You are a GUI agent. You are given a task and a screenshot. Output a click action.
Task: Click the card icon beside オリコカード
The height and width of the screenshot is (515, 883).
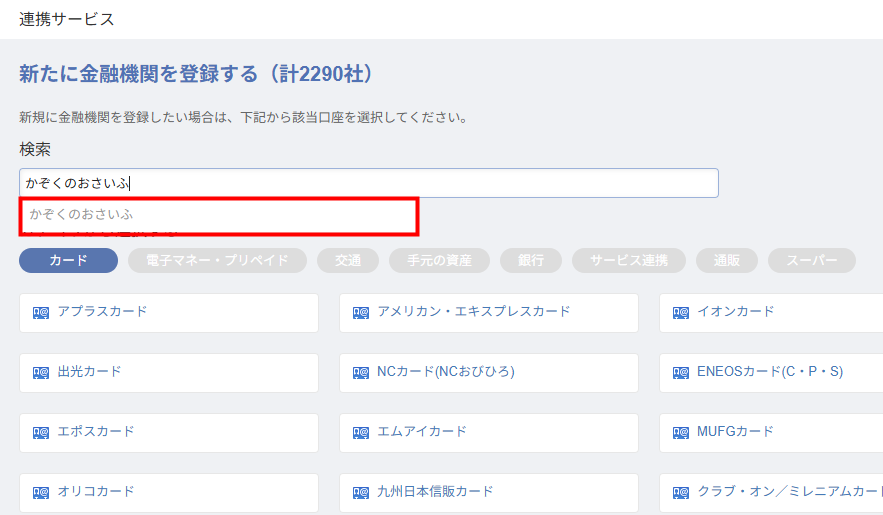coord(41,492)
